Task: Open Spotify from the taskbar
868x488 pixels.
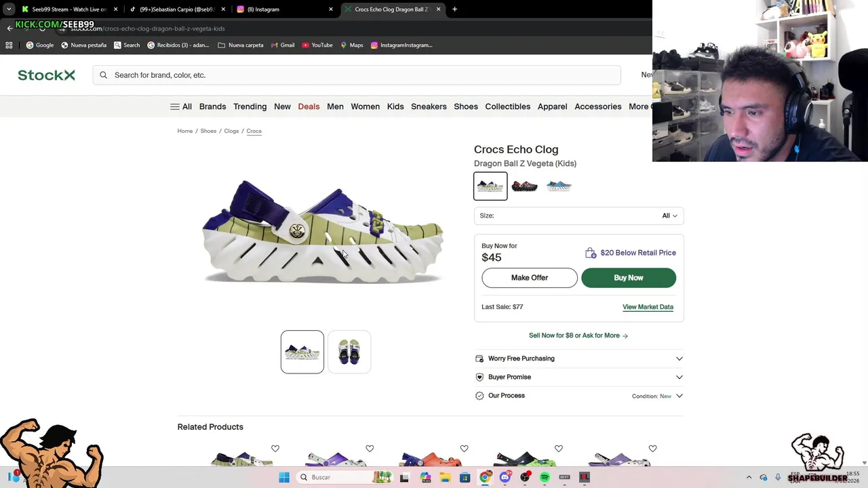Action: pyautogui.click(x=545, y=477)
